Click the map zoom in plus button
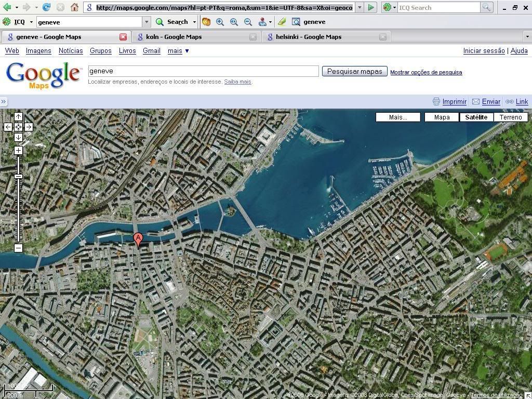 point(18,151)
